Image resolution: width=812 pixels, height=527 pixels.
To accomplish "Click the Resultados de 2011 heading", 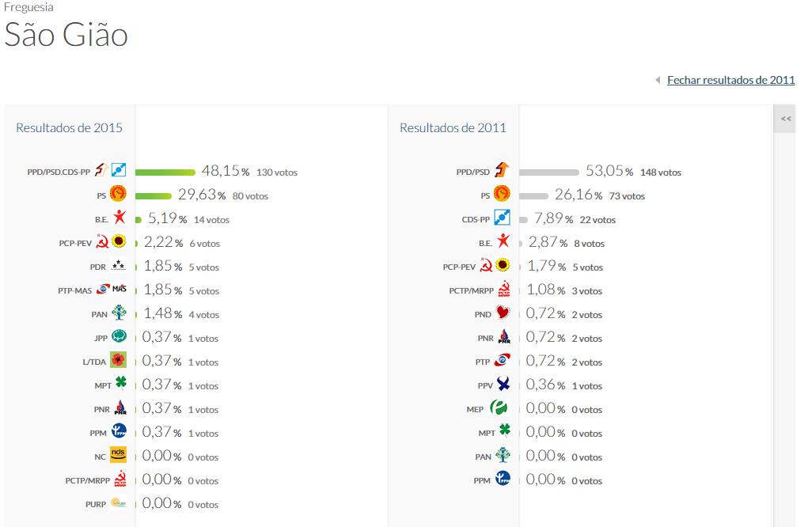I will 453,127.
